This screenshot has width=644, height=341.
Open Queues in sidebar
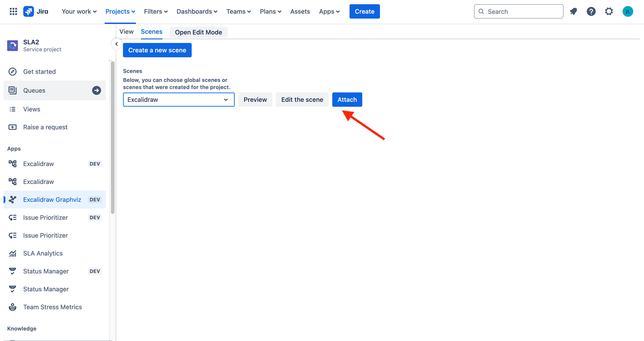55,90
